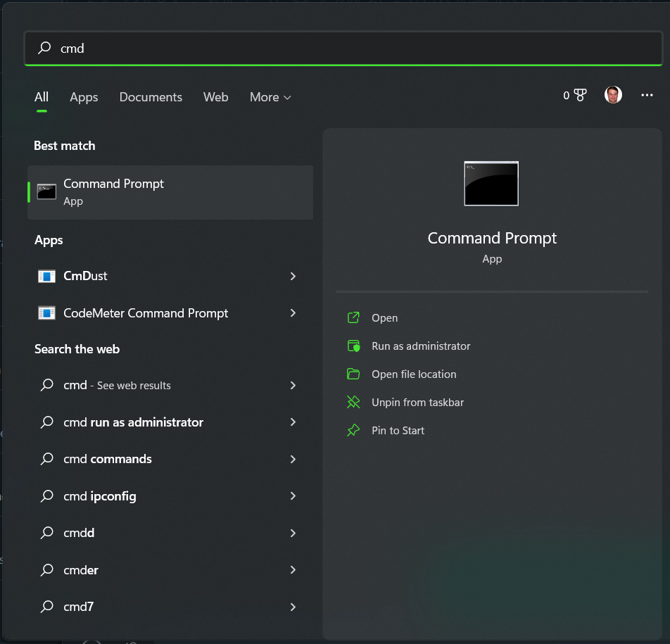670x644 pixels.
Task: Select the Web tab
Action: pos(215,97)
